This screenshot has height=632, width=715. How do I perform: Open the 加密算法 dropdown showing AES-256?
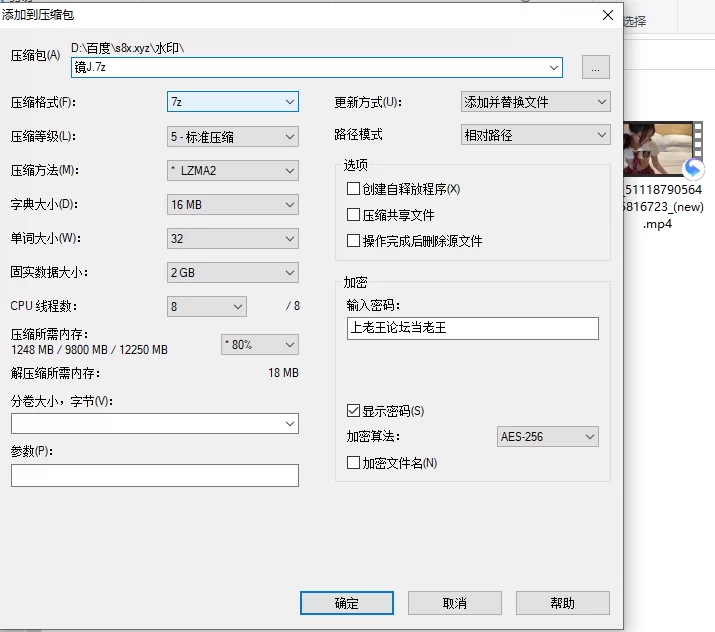coord(548,436)
